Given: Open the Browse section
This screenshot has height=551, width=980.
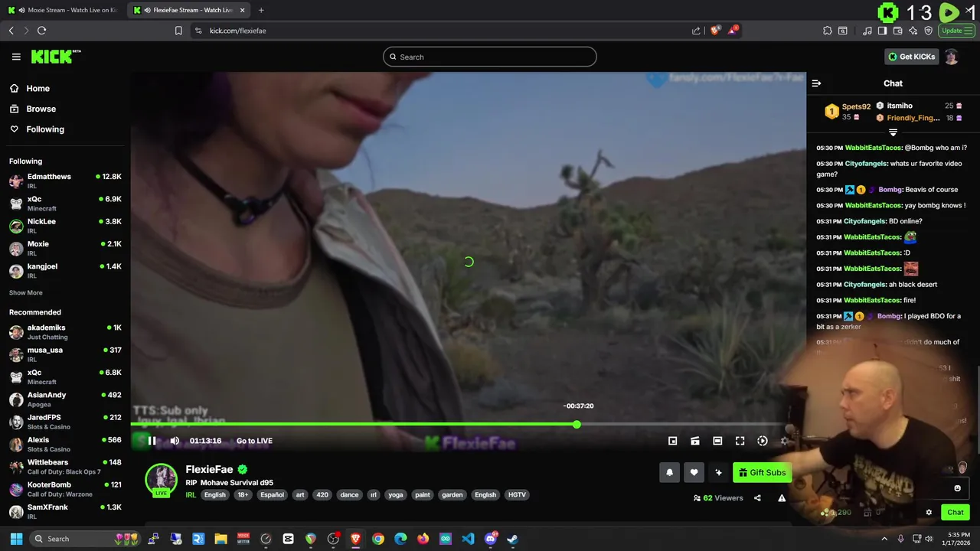Looking at the screenshot, I should click(41, 109).
